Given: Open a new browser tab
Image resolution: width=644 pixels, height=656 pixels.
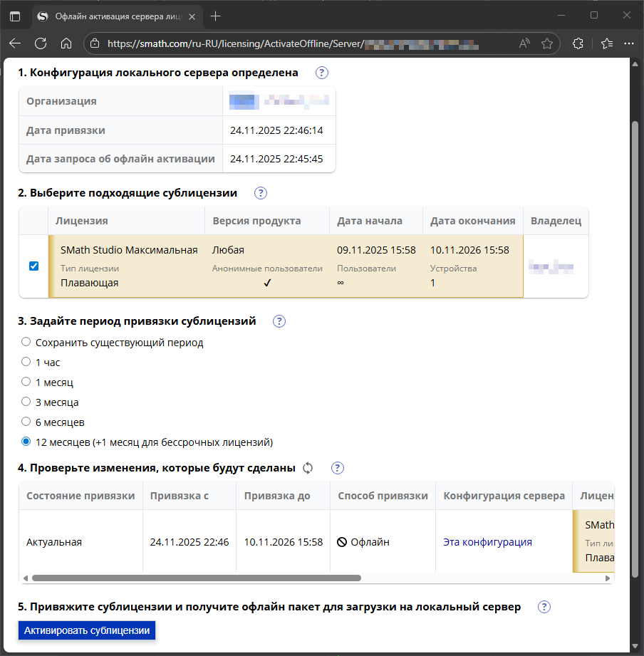Looking at the screenshot, I should pyautogui.click(x=216, y=16).
